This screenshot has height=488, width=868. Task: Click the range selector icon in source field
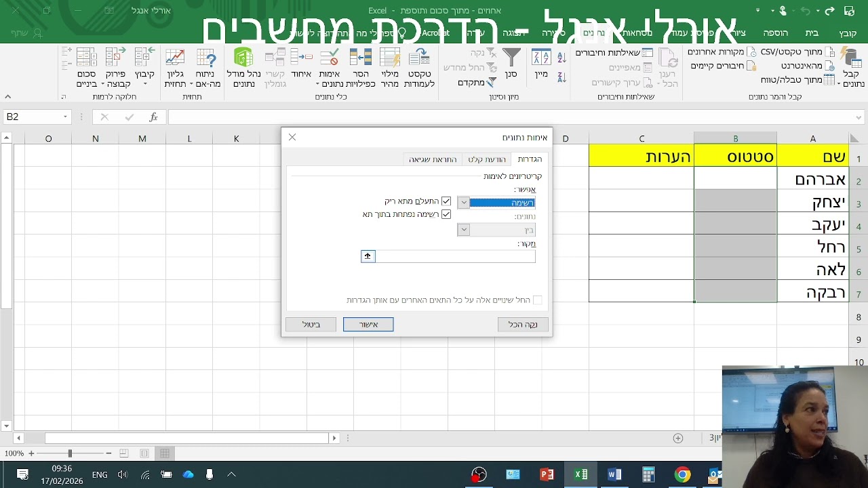[x=368, y=256]
